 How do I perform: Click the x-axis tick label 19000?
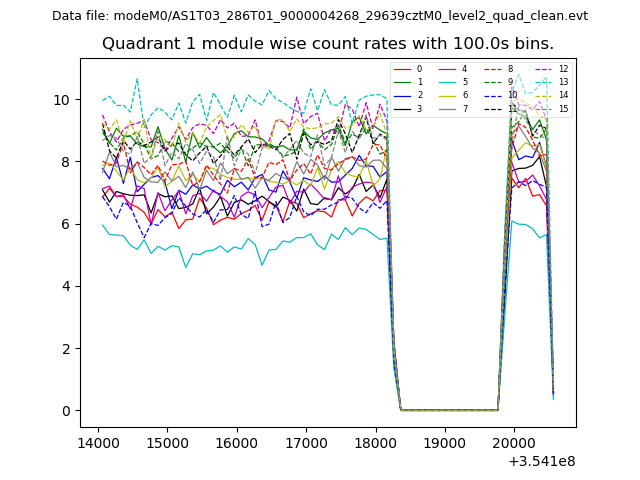pyautogui.click(x=445, y=442)
